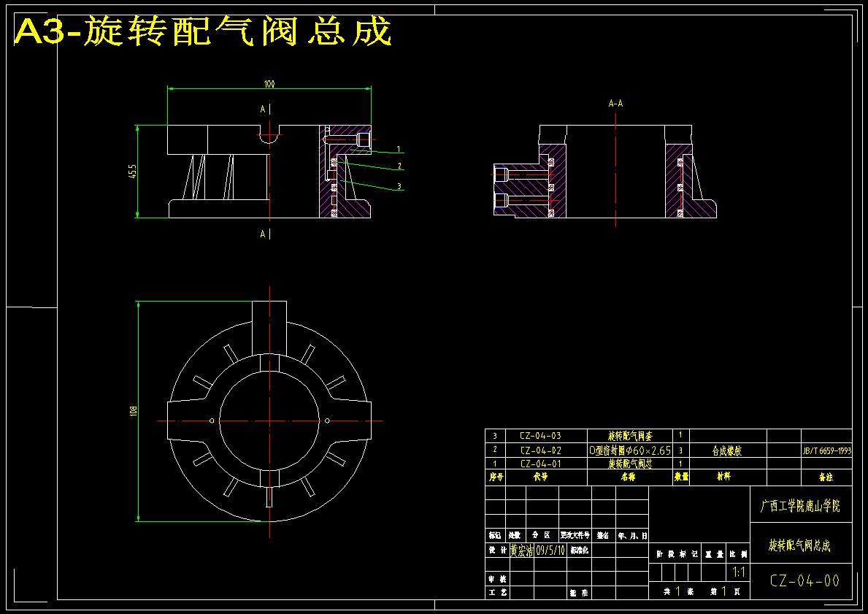Screen dimensions: 868x614
Task: Select the school name 广西工学院鹿山学院
Action: [800, 506]
